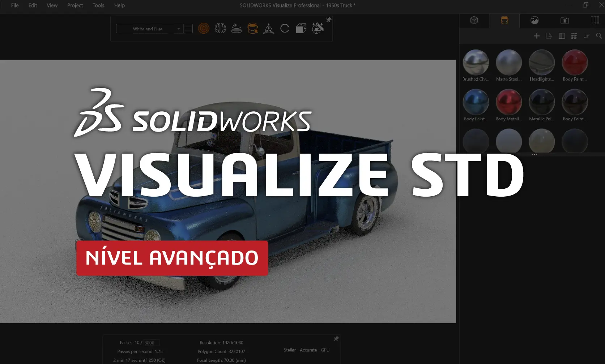
Task: Switch to the Libraries tab
Action: tap(595, 20)
